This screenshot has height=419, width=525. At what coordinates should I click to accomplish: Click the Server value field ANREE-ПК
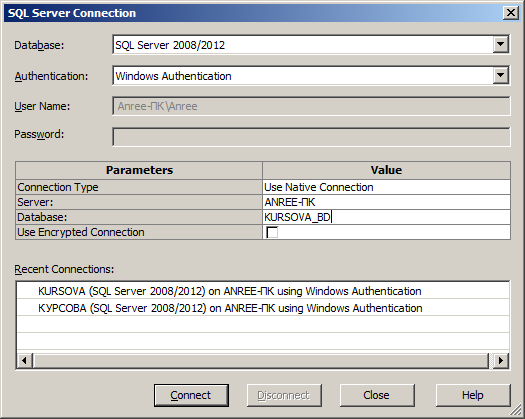pos(386,202)
